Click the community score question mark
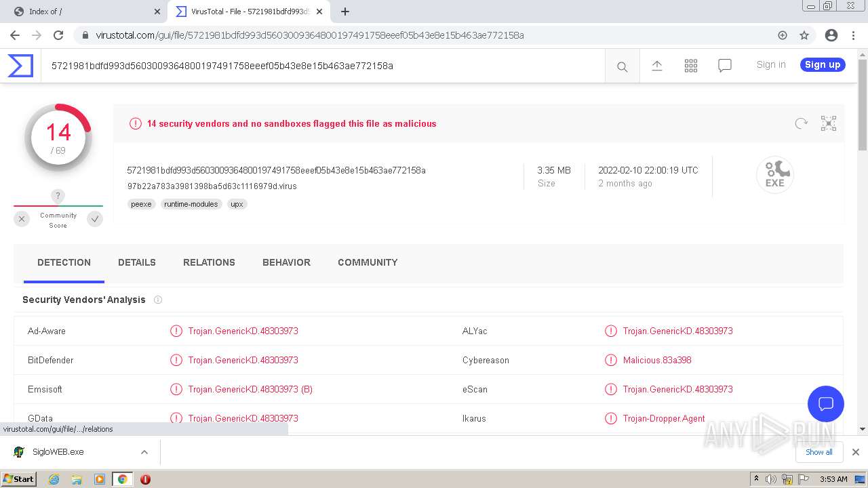Image resolution: width=868 pixels, height=488 pixels. 58,197
